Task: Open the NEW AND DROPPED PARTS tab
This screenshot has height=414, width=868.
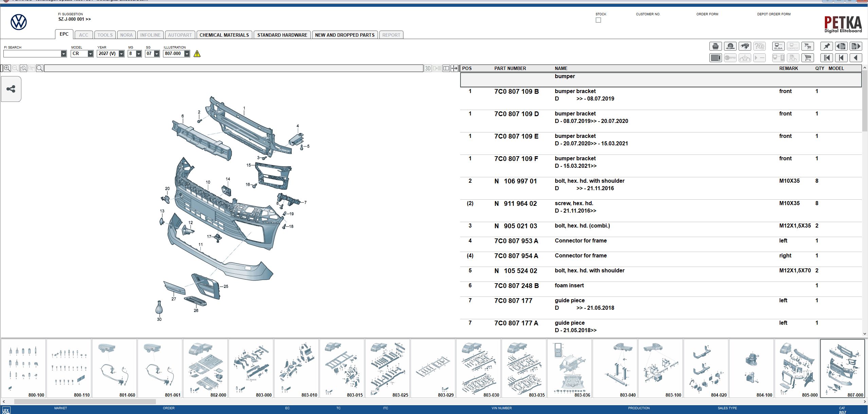Action: [345, 35]
